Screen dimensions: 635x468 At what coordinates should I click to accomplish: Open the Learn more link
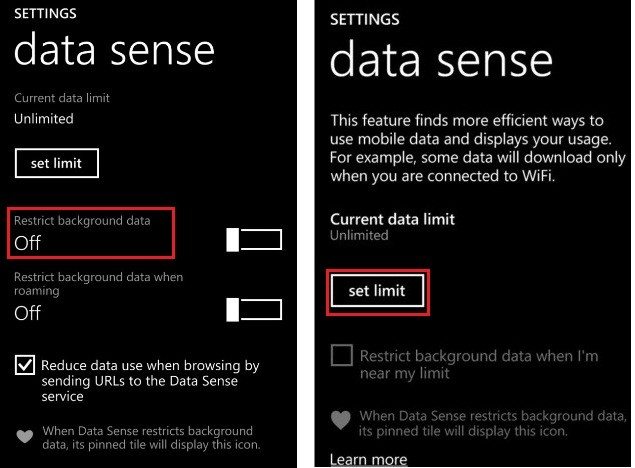(x=369, y=459)
